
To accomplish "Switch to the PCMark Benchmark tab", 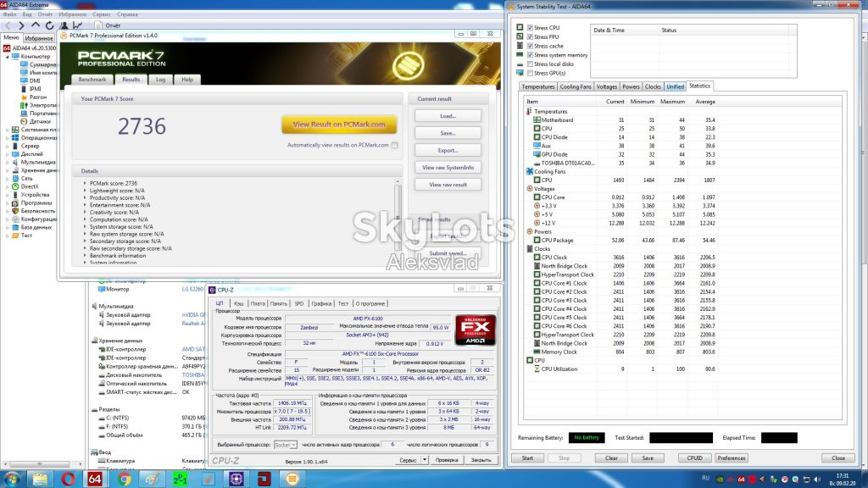I will [92, 80].
